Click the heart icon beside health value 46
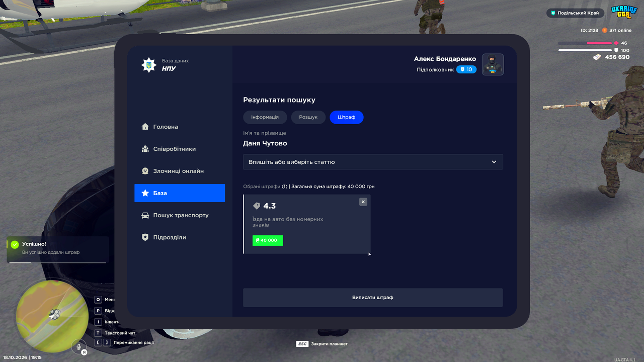644x362 pixels. [x=615, y=43]
